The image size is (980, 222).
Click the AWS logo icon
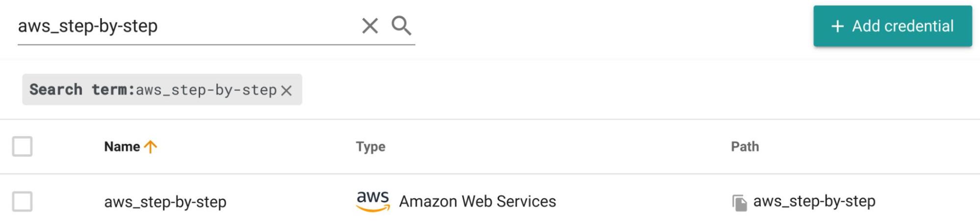pyautogui.click(x=373, y=201)
